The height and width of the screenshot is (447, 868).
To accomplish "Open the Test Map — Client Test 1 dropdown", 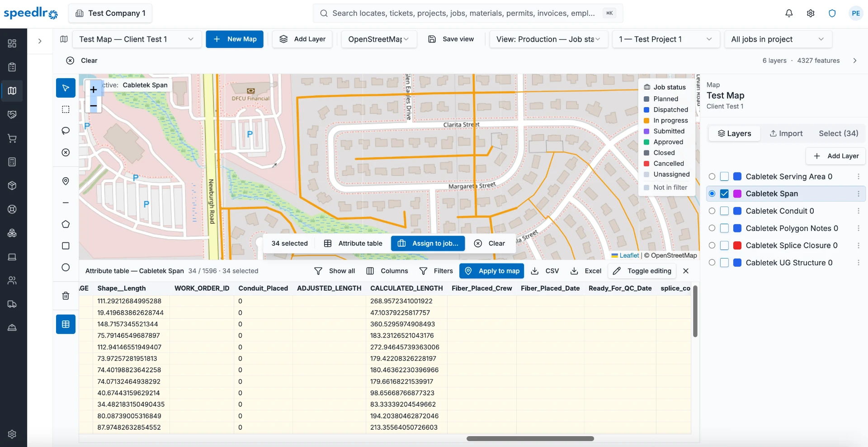I will click(137, 39).
